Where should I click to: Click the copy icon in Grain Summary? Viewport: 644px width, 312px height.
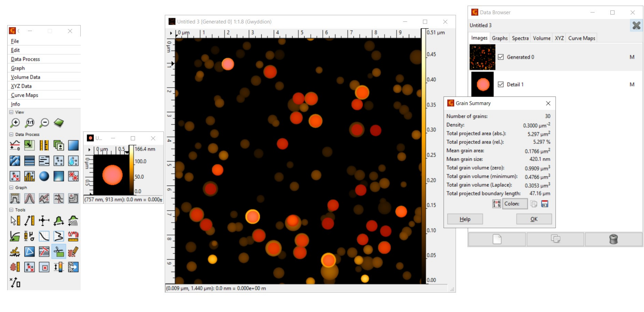534,204
